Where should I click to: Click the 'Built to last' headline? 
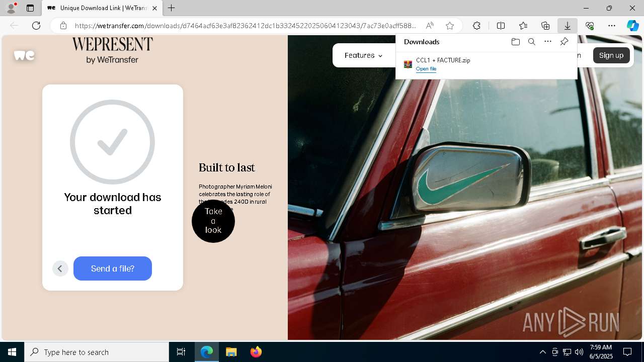pos(227,167)
